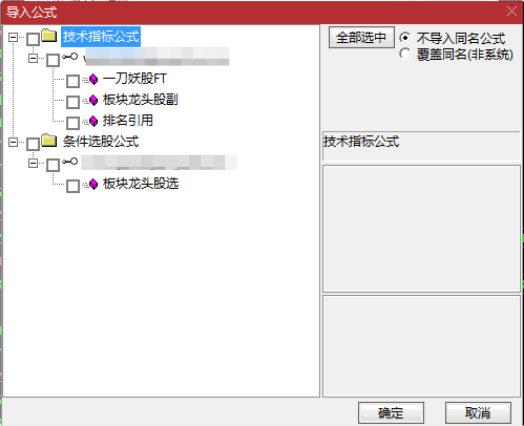Image resolution: width=524 pixels, height=426 pixels.
Task: Click the magenta icon beside 一刀妖股FT
Action: pos(93,79)
